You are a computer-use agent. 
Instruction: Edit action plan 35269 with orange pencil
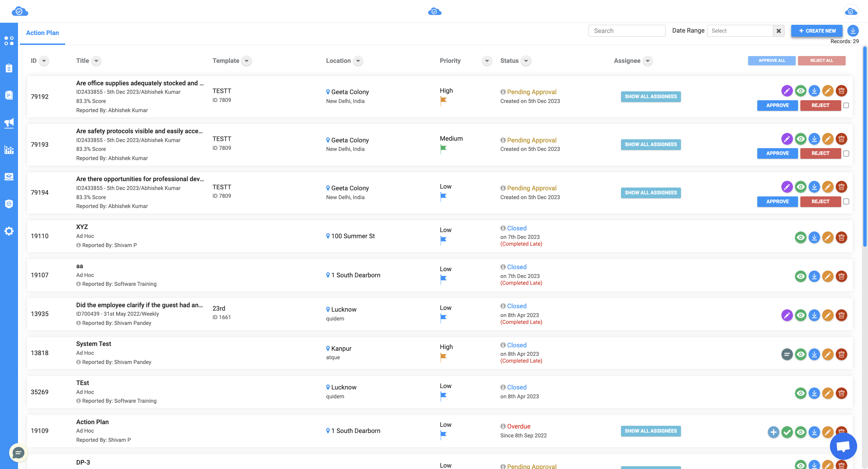pyautogui.click(x=828, y=393)
